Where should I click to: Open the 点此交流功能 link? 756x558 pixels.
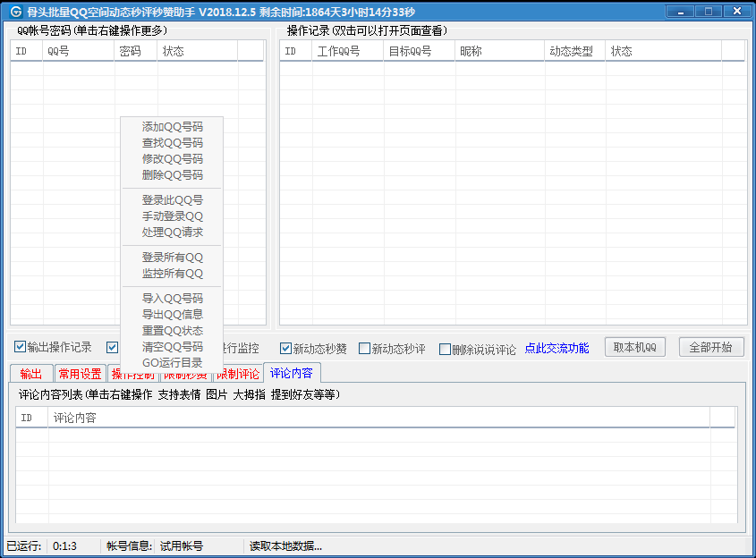pos(556,349)
